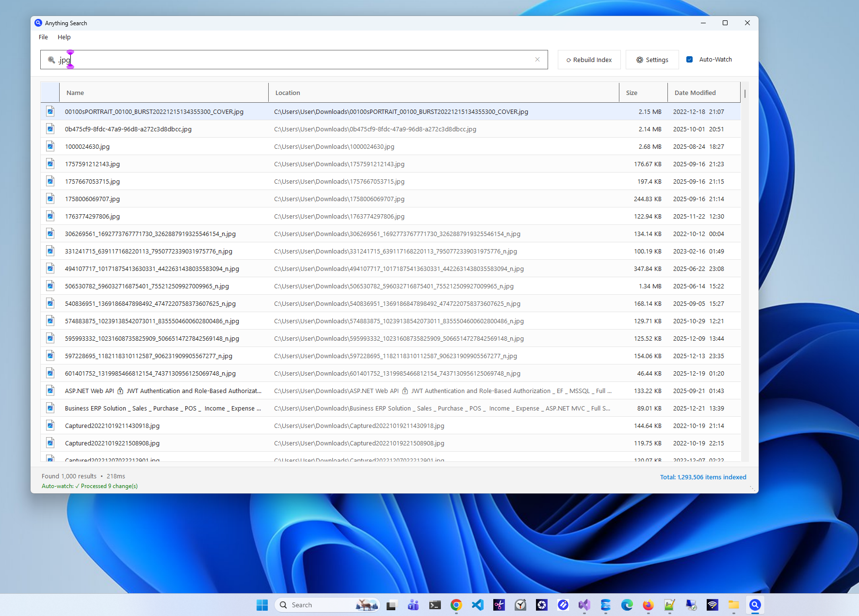Click the JPG file icon beside 1000024630.jpg
This screenshot has width=859, height=616.
tap(50, 146)
